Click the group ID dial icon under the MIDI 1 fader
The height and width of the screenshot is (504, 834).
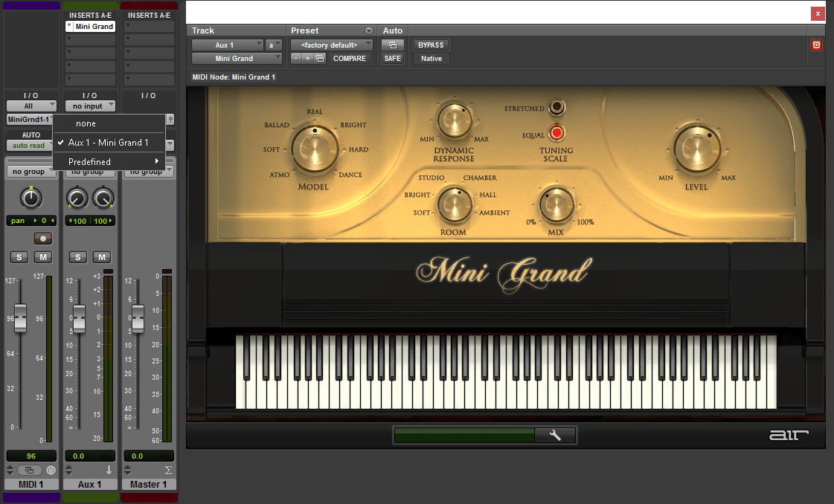50,470
